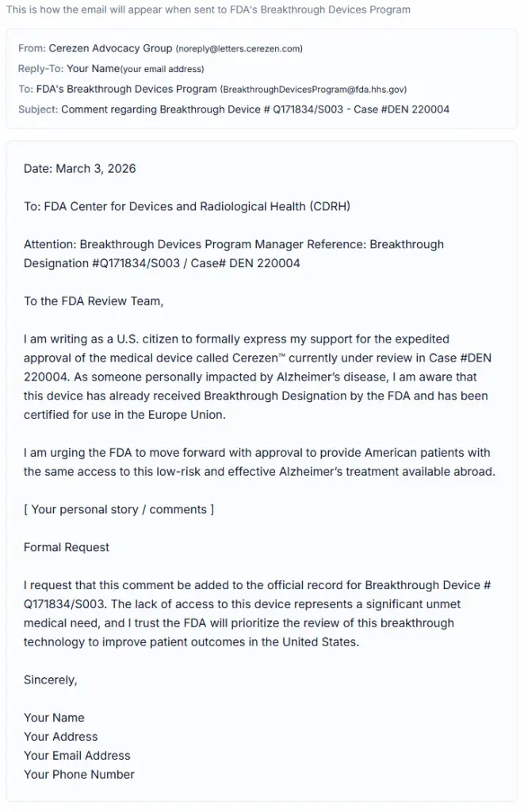Click the 'Formal Request' heading

point(67,548)
